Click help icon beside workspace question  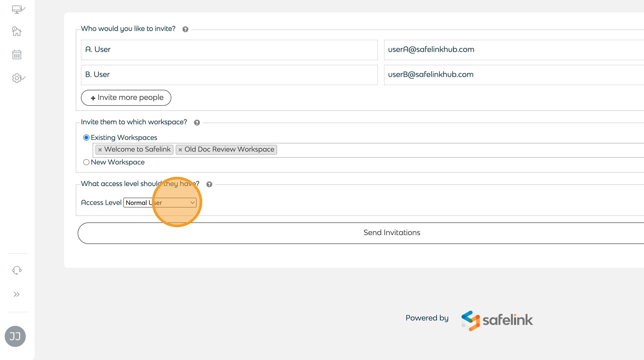[x=197, y=123]
